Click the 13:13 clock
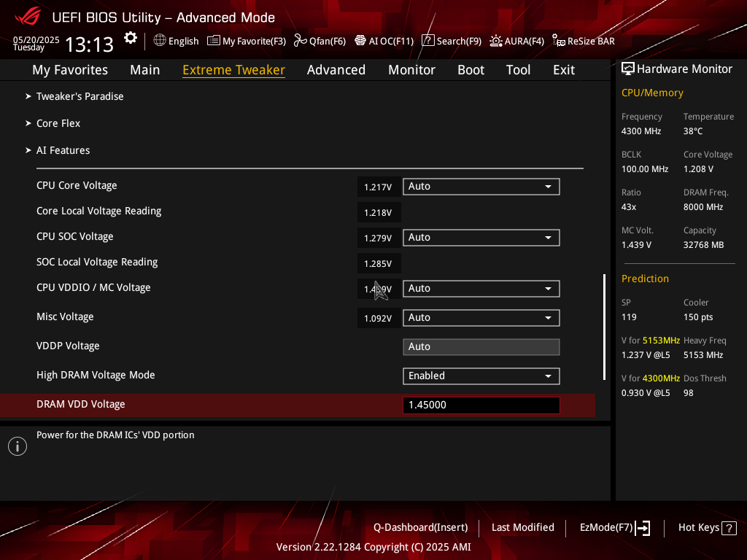747x560 pixels. [x=89, y=44]
